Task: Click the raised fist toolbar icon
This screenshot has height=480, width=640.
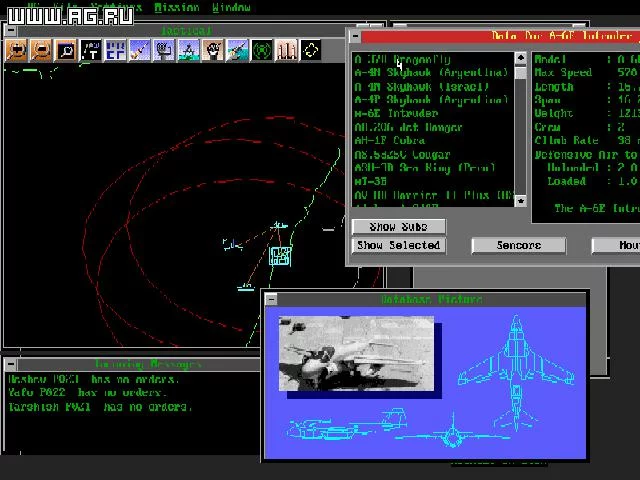Action: (x=213, y=51)
